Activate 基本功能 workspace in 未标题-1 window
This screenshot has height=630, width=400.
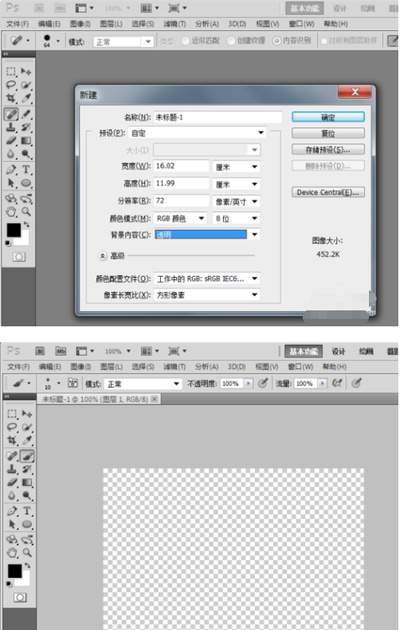click(x=304, y=352)
